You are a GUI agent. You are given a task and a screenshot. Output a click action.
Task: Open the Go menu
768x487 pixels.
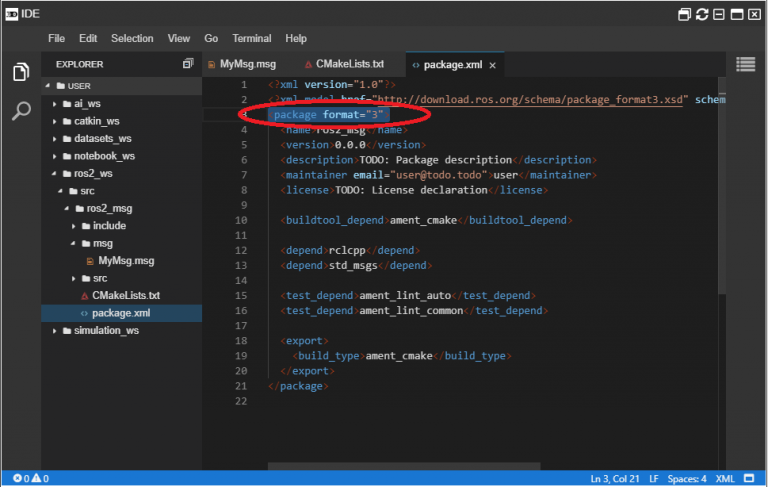point(211,38)
